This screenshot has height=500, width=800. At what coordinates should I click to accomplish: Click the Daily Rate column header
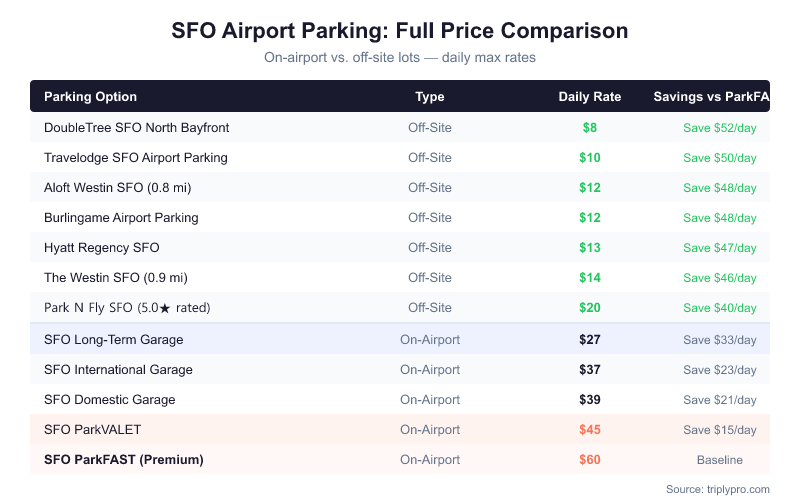tap(590, 97)
